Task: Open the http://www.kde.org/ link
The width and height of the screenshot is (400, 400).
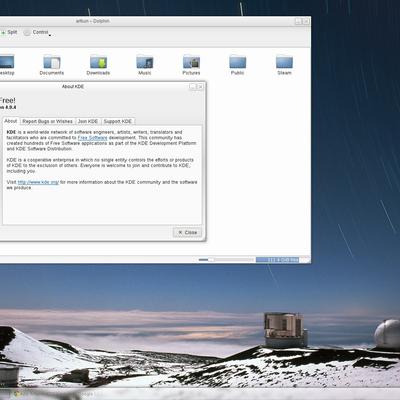Action: 38,182
